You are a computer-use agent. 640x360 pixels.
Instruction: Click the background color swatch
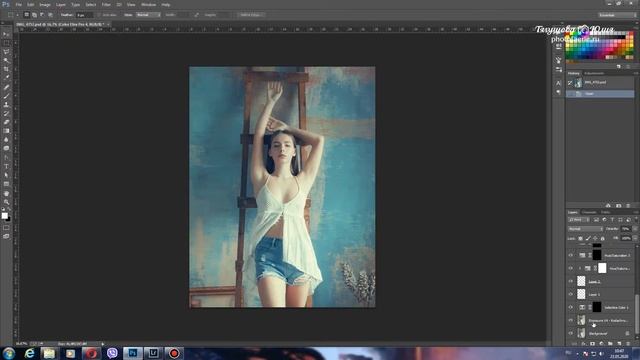[x=8, y=219]
